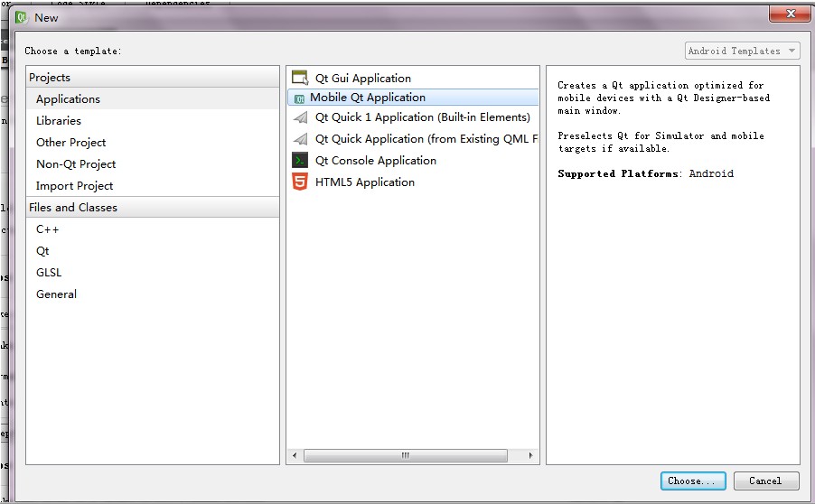Click the Files and Classes section header

point(153,208)
